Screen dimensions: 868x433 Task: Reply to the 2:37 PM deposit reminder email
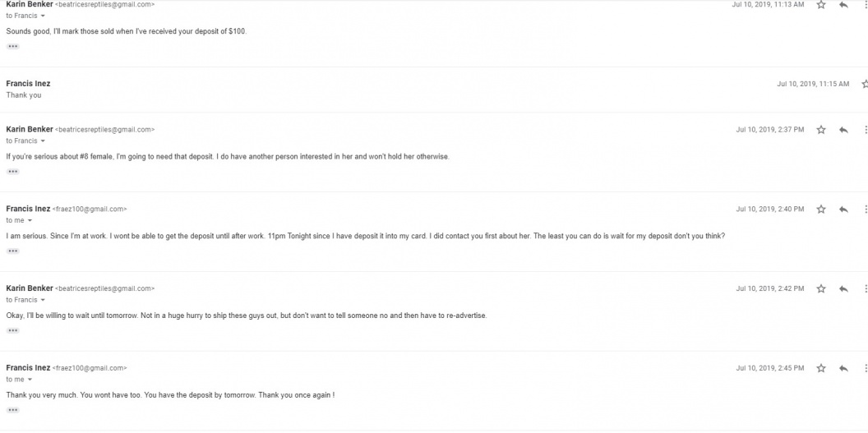[843, 130]
